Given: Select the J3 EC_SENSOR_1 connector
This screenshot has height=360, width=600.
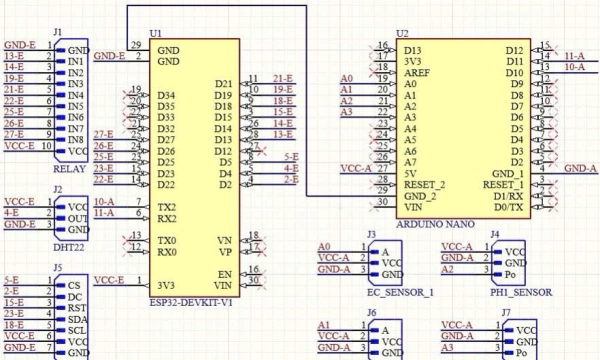Looking at the screenshot, I should 385,263.
